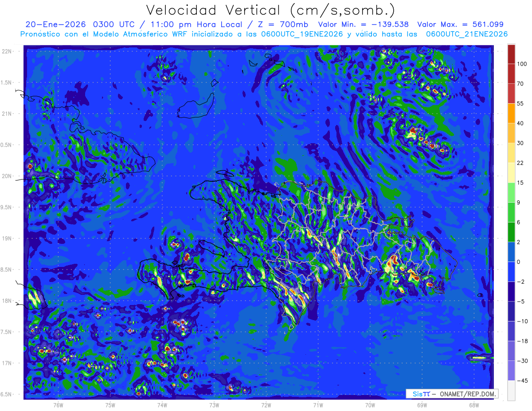Click the purple colorbar segment between -45 and -30
This screenshot has width=532, height=411.
coord(511,371)
